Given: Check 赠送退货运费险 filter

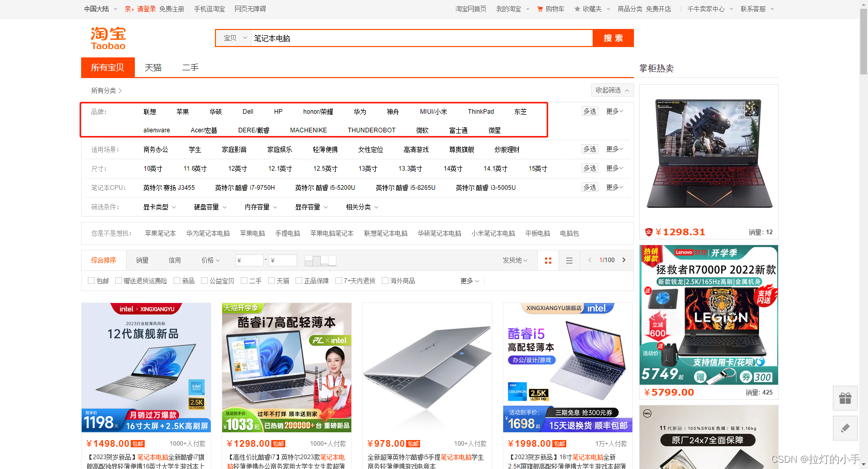Looking at the screenshot, I should 119,281.
